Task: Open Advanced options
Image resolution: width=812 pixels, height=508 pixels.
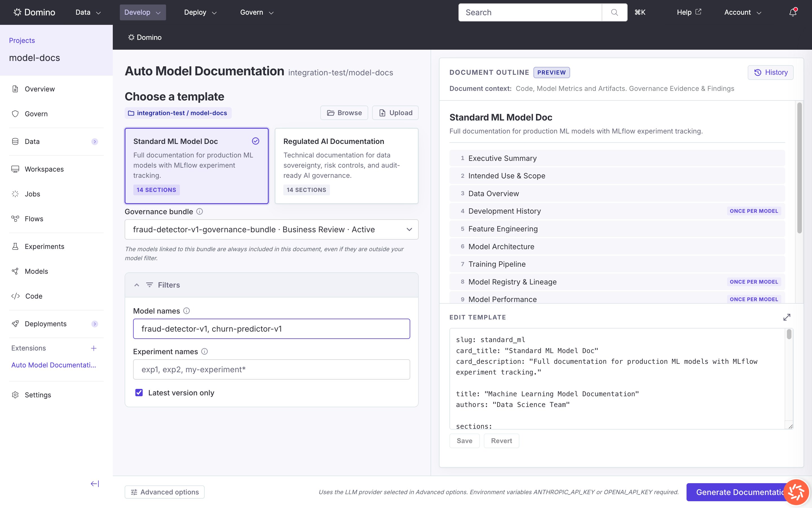Action: [x=164, y=492]
